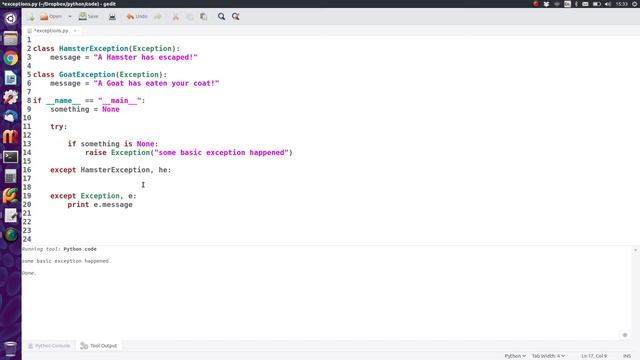Open the orange-green application icon in dock
Image resolution: width=640 pixels, height=360 pixels.
(11, 196)
